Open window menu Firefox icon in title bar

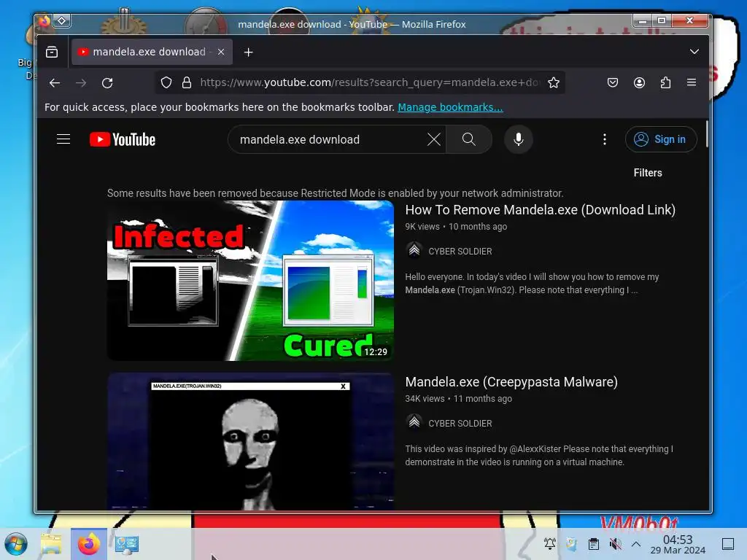(x=44, y=20)
